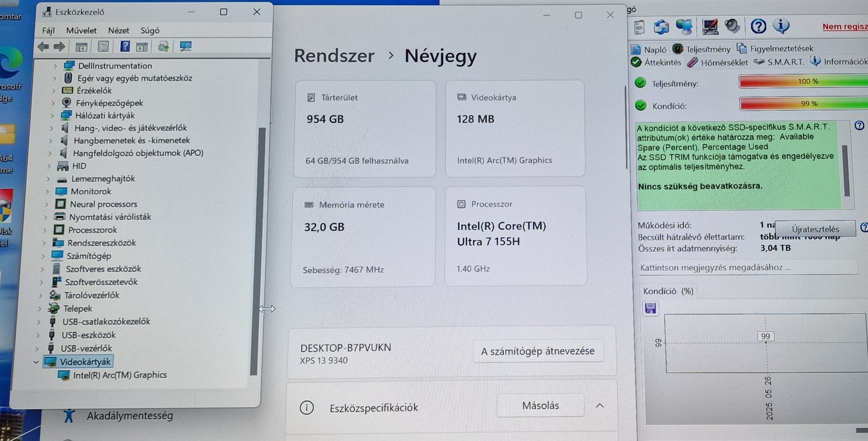Open the Properties sheet icon in Eszközkezelő toolbar

tap(103, 47)
